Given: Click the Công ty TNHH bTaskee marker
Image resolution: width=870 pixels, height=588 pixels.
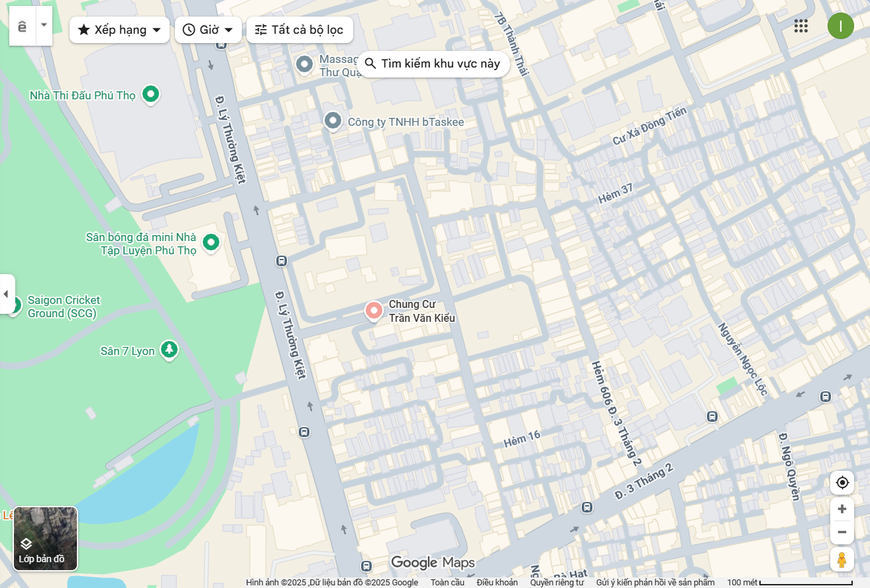Looking at the screenshot, I should [332, 121].
